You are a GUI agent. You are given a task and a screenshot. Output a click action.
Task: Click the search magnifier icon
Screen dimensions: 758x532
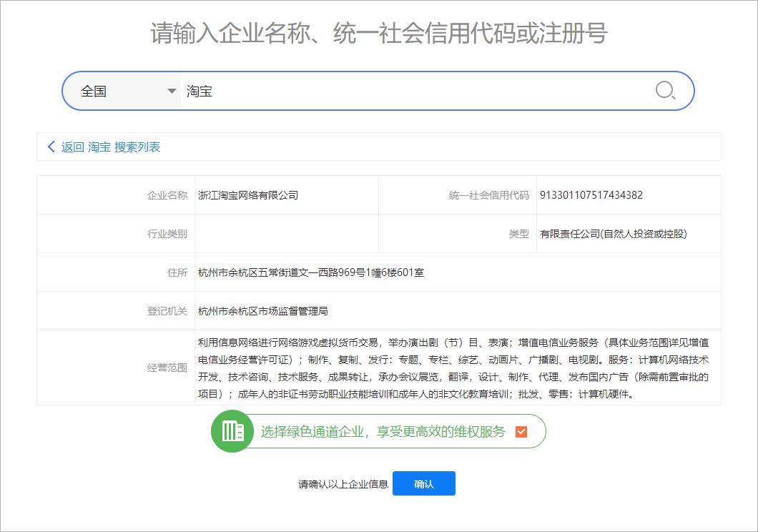665,90
